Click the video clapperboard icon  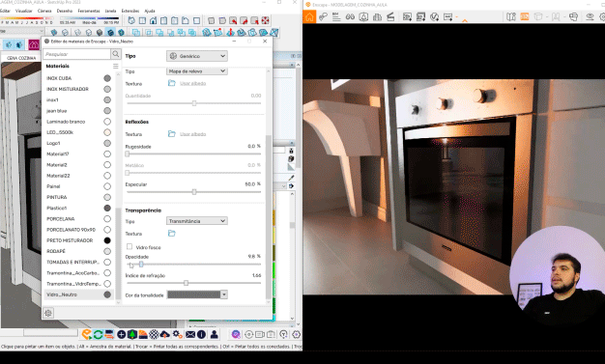pyautogui.click(x=390, y=17)
